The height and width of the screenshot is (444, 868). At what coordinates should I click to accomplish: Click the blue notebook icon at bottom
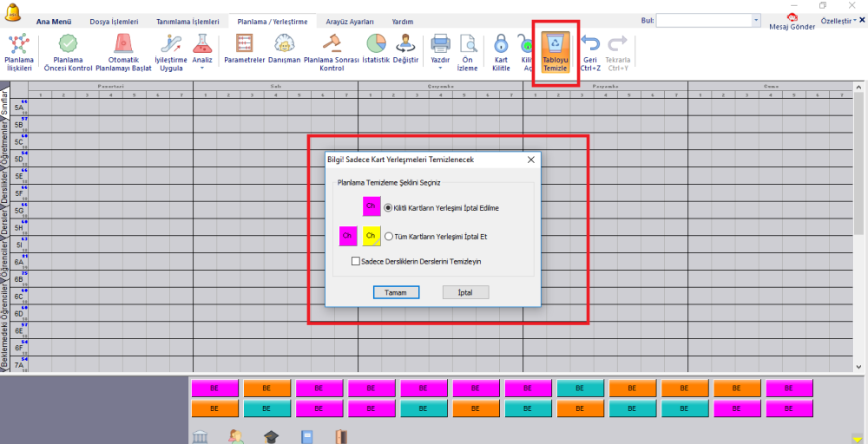coord(306,437)
